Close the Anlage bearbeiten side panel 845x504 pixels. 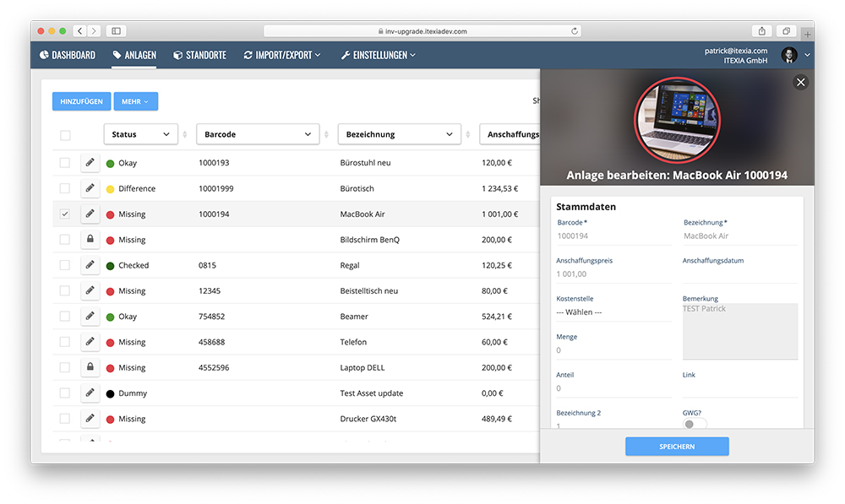click(x=800, y=83)
